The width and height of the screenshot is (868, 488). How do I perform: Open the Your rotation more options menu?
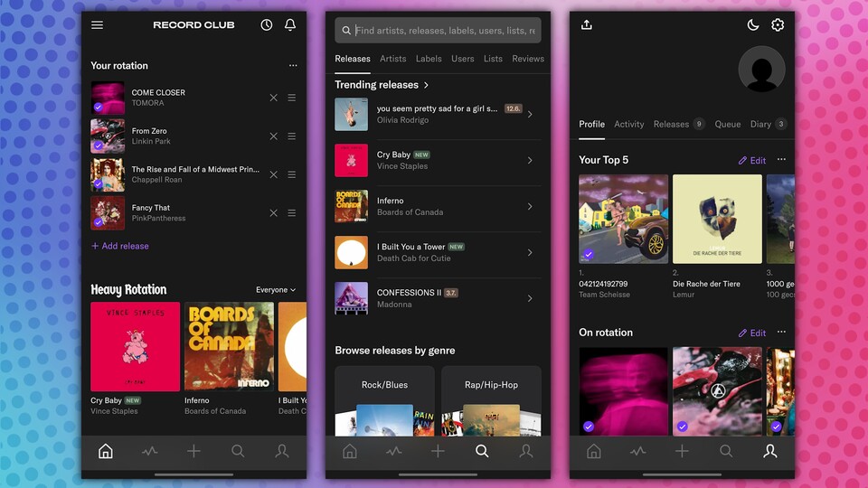293,65
